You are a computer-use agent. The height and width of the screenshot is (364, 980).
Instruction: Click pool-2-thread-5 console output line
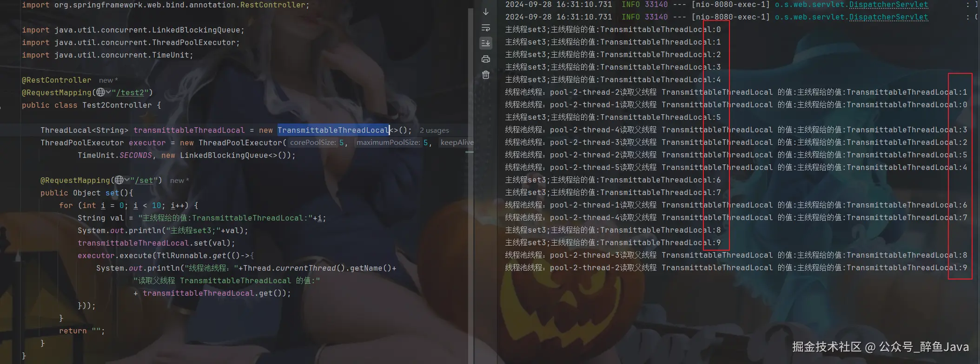pyautogui.click(x=736, y=167)
